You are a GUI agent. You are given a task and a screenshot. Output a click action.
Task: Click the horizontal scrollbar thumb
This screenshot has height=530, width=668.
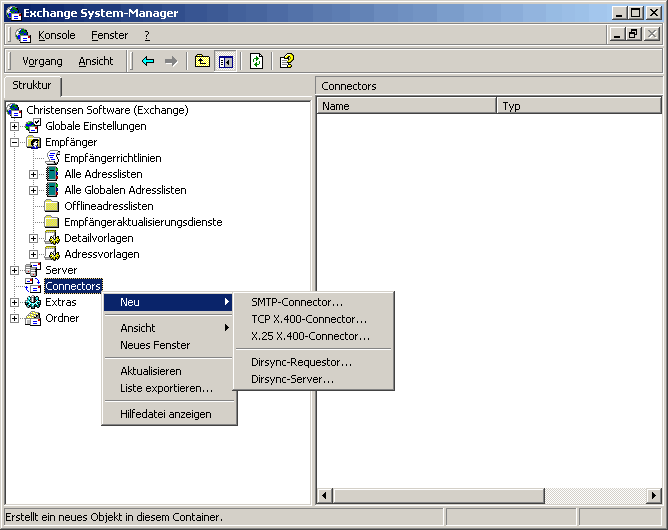(x=439, y=495)
